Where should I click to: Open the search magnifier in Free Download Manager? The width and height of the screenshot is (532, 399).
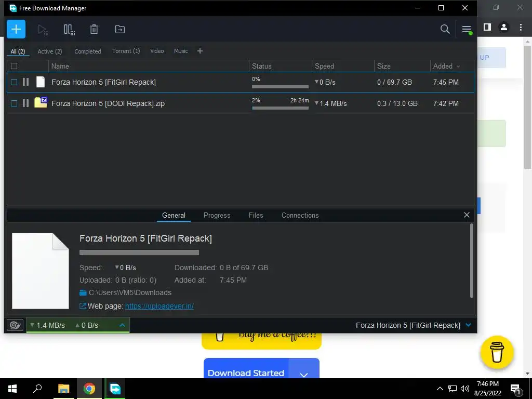(x=445, y=29)
